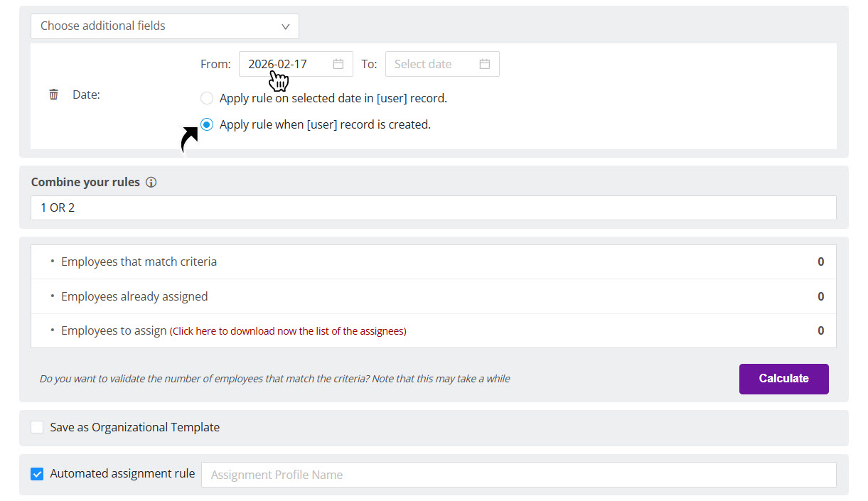Delete the Date rule using trash icon
Viewport: 868px width, 501px height.
pos(53,93)
